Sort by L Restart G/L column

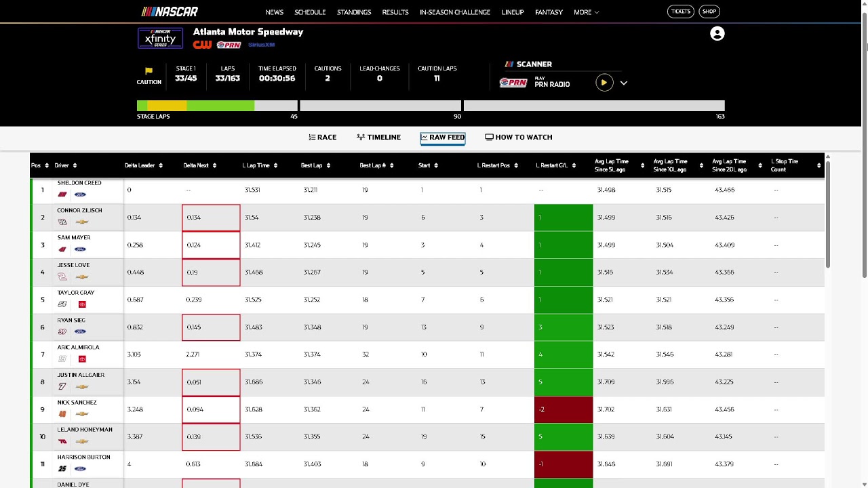[556, 165]
